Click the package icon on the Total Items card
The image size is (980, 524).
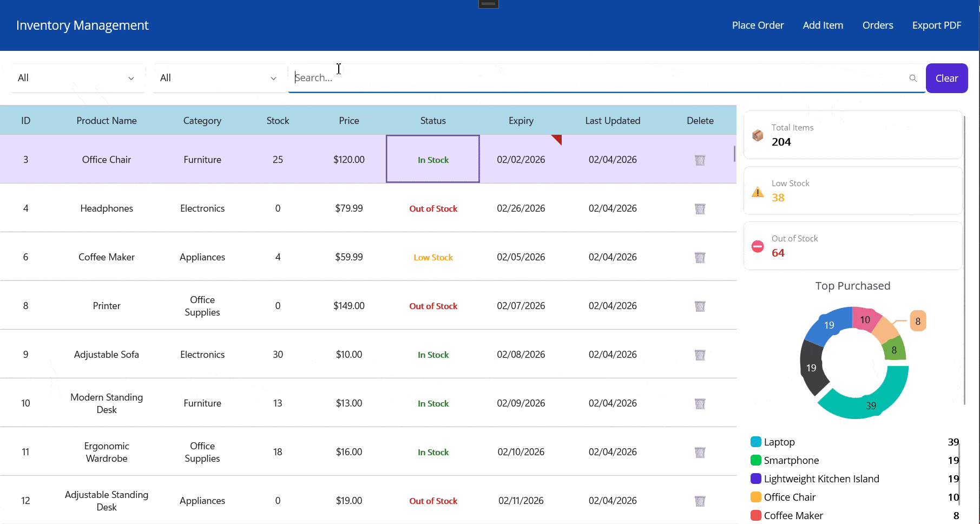point(758,135)
